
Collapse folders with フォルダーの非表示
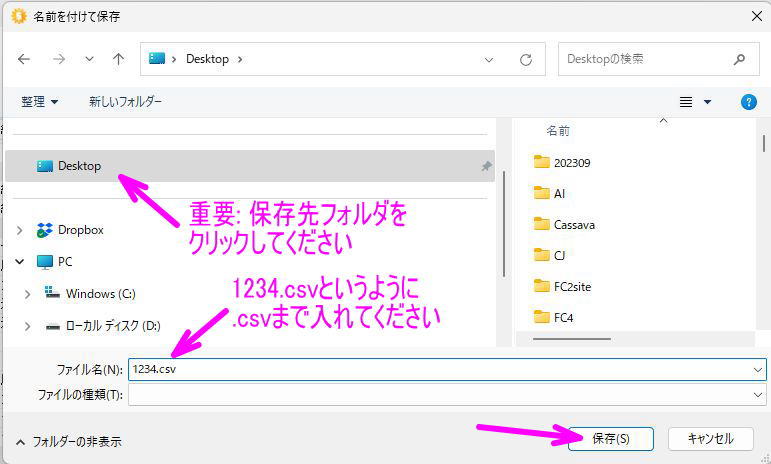click(x=68, y=441)
